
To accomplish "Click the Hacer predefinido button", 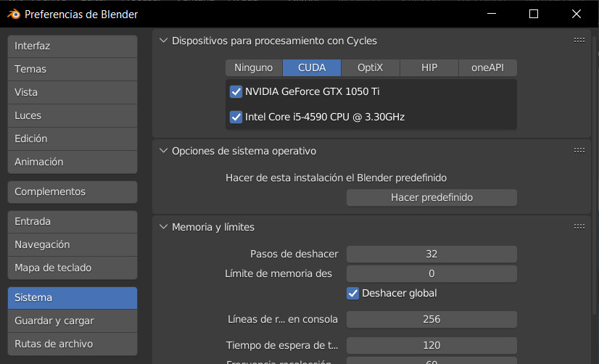I will pyautogui.click(x=431, y=197).
